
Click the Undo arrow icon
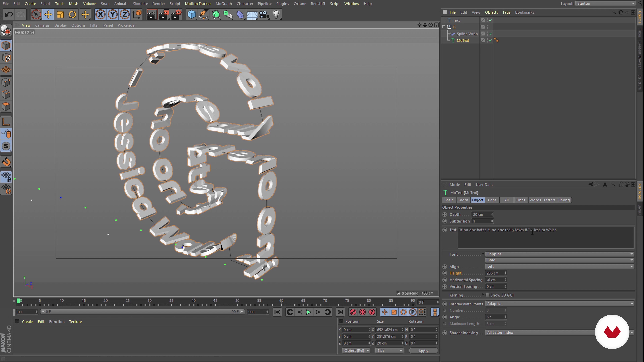tap(9, 14)
